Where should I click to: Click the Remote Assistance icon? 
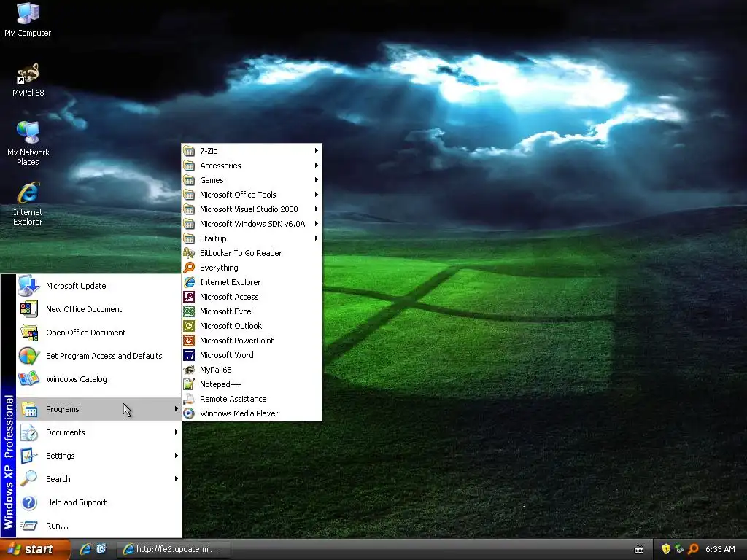click(189, 399)
